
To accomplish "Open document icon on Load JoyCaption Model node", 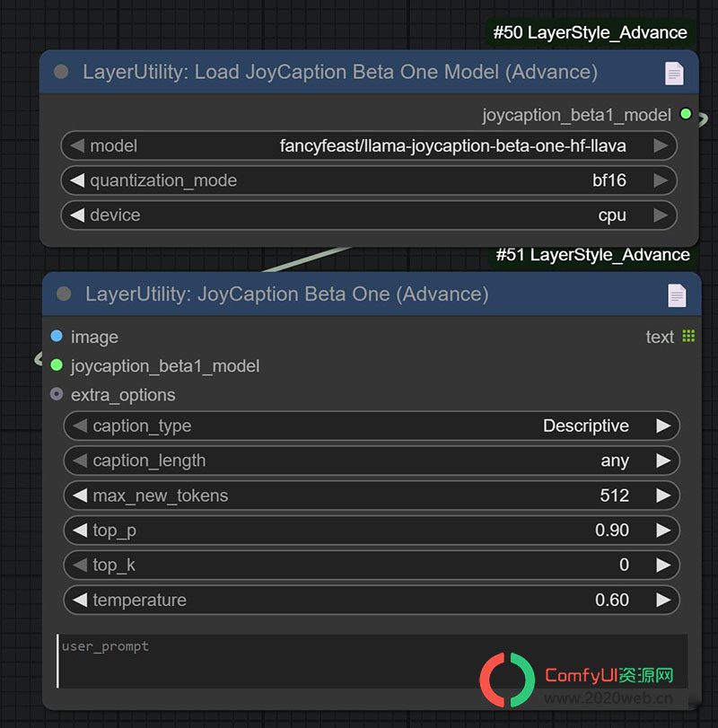I will [674, 74].
